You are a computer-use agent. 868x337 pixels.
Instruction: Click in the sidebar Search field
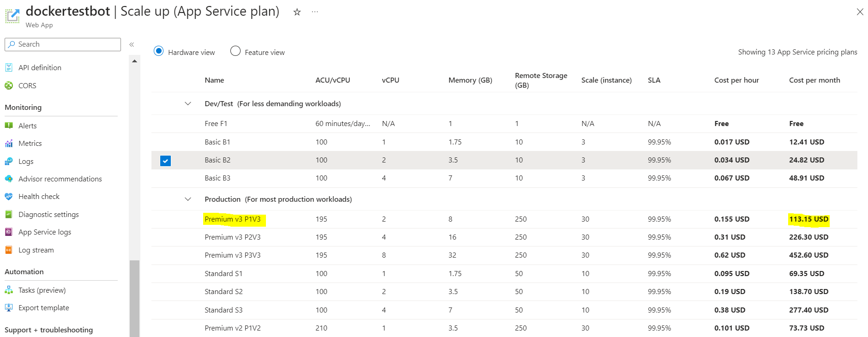pyautogui.click(x=63, y=44)
